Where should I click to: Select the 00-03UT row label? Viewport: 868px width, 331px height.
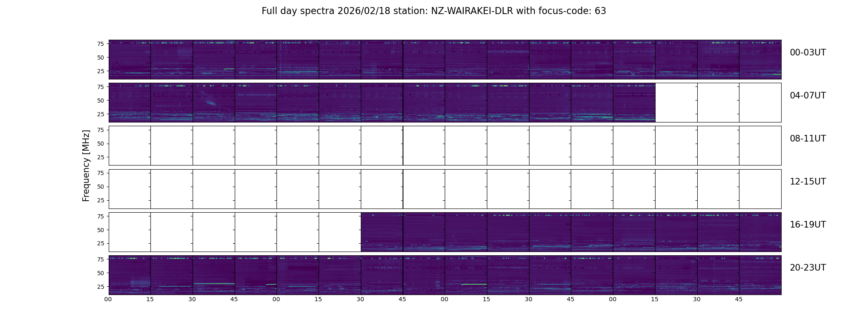click(808, 53)
